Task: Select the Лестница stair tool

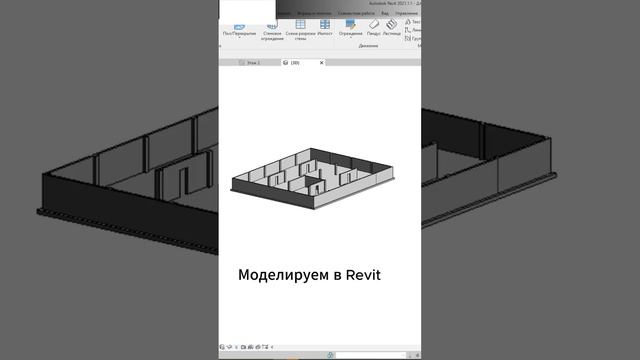Action: click(x=391, y=28)
